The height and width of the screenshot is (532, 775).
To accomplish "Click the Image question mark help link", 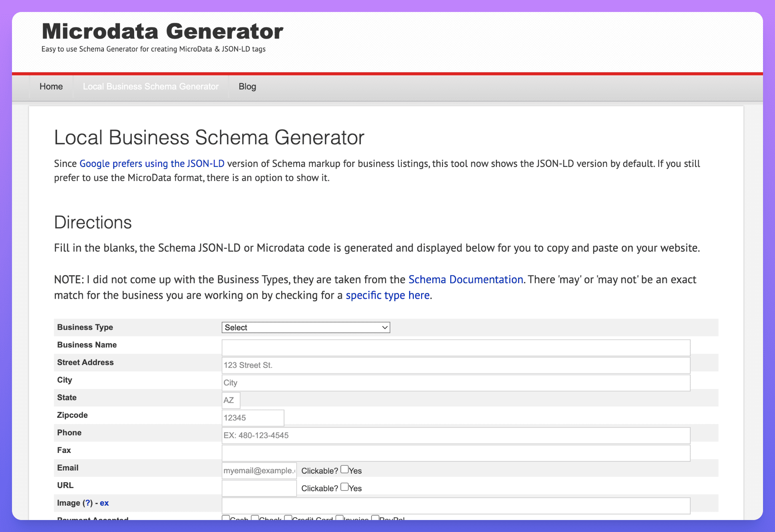I will click(x=88, y=503).
